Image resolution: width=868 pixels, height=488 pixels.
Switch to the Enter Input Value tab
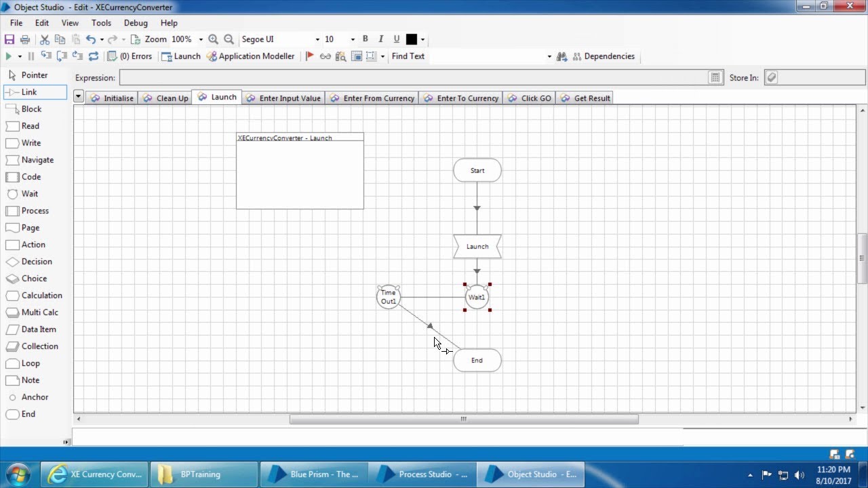[283, 98]
